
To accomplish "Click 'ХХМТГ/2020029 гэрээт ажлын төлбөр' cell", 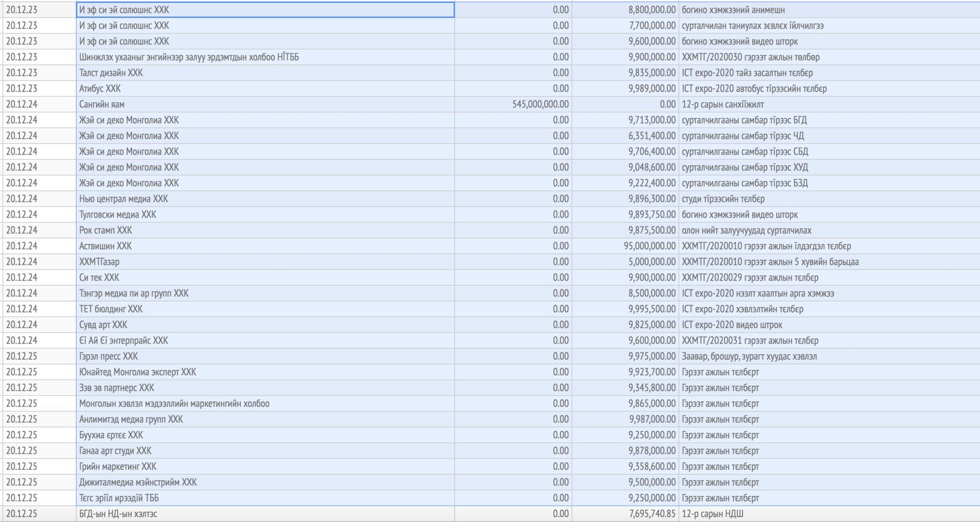I will (x=829, y=278).
